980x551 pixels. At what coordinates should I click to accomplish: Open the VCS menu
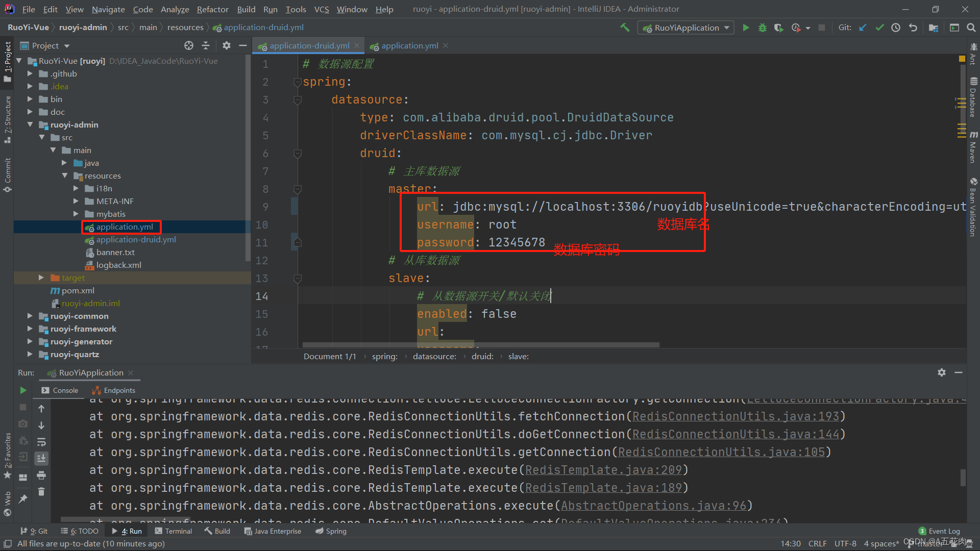322,9
